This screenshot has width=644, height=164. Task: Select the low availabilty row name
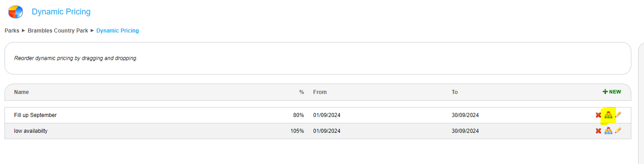tap(31, 131)
